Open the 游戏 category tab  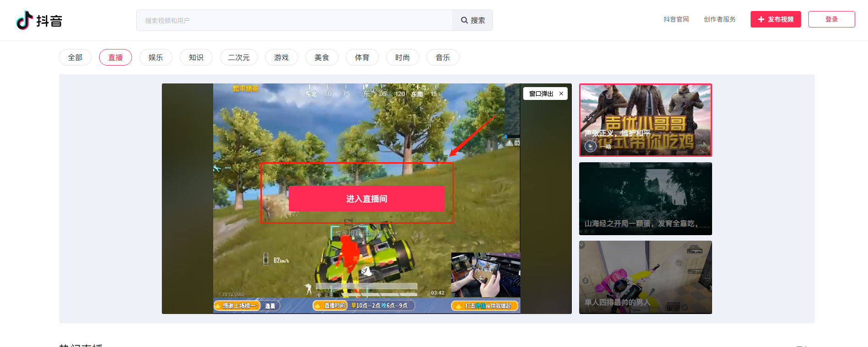tap(282, 57)
